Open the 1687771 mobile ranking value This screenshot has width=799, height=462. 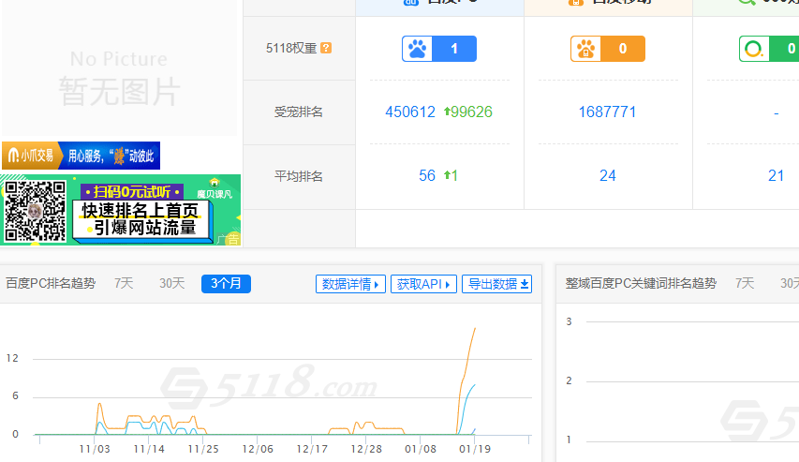click(607, 112)
